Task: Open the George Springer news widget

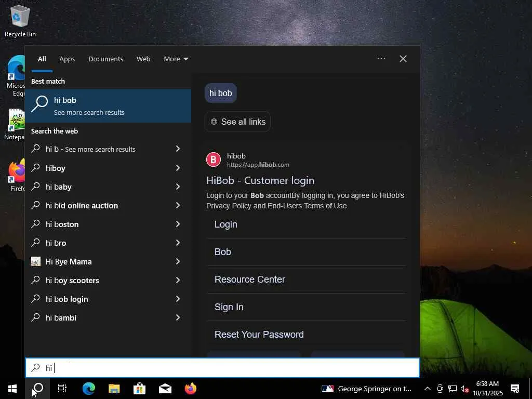Action: point(366,389)
